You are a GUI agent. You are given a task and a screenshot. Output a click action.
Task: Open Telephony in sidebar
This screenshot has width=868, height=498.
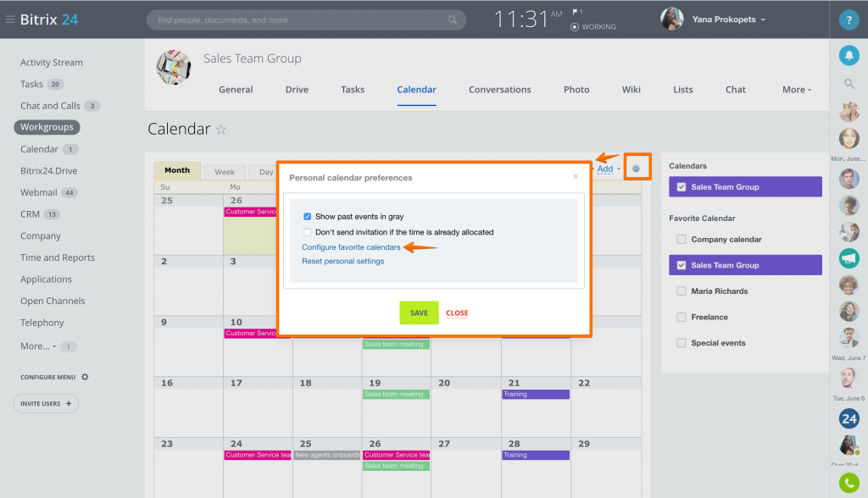tap(42, 323)
